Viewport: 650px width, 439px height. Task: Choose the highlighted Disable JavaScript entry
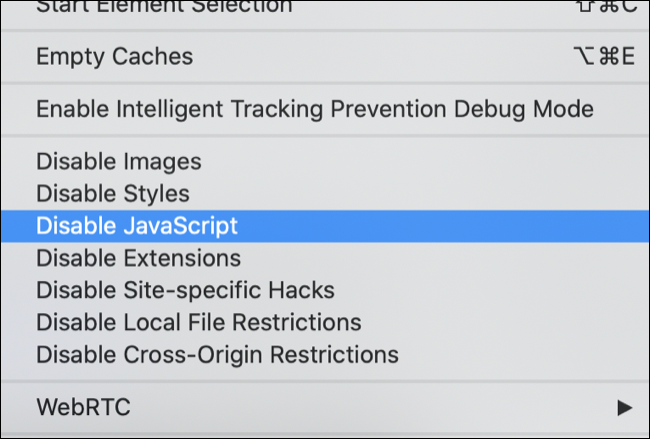click(137, 226)
